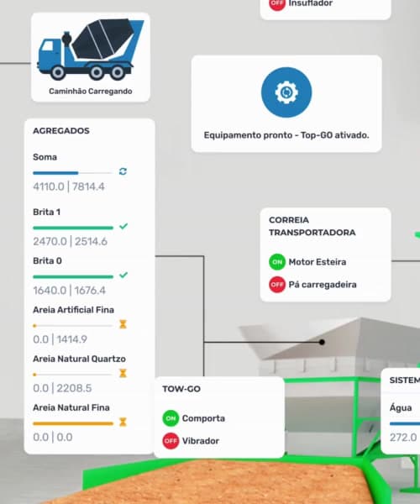Click the value 0.0 | 2208.5
Viewport: 420px width, 504px height.
62,388
